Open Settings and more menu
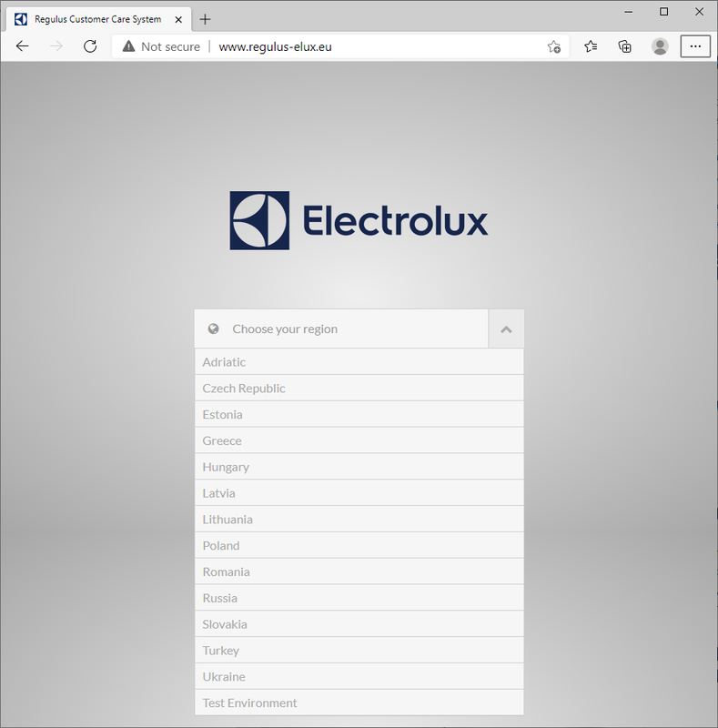The height and width of the screenshot is (728, 718). coord(695,46)
